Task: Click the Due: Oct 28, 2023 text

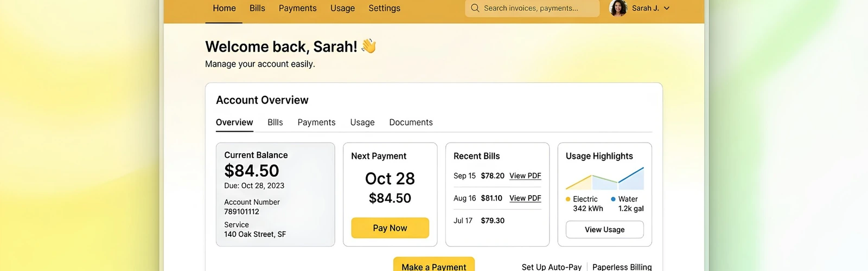Action: tap(254, 186)
